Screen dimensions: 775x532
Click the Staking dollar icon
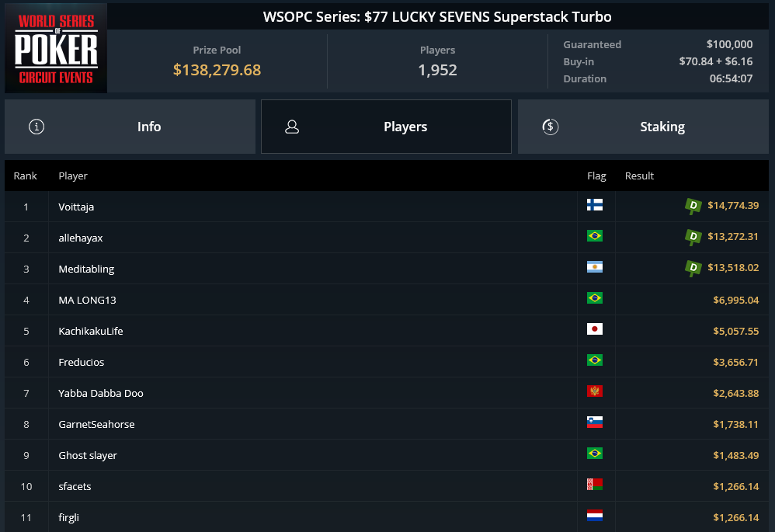[x=550, y=127]
